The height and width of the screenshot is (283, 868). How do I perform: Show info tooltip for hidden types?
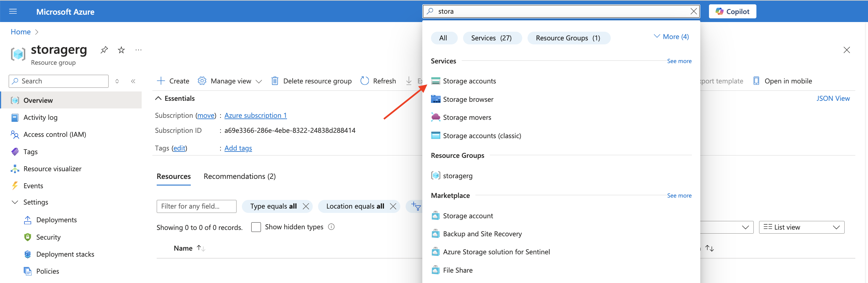click(x=331, y=227)
